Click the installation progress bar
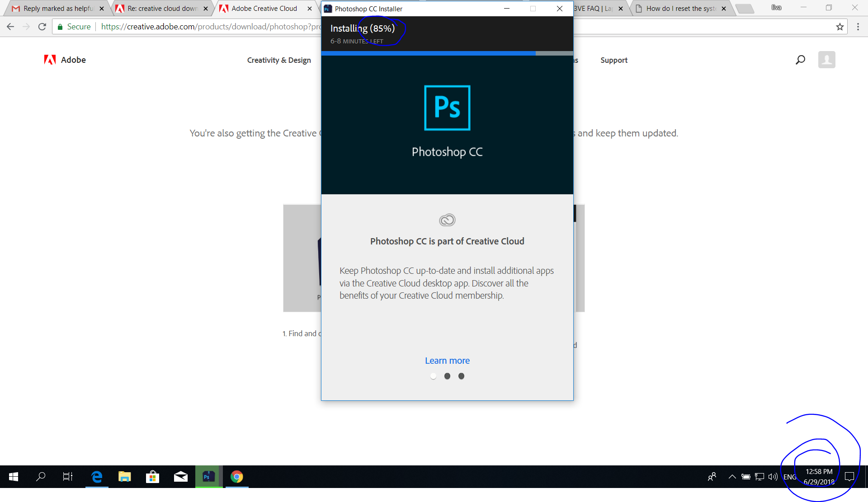 click(x=447, y=53)
